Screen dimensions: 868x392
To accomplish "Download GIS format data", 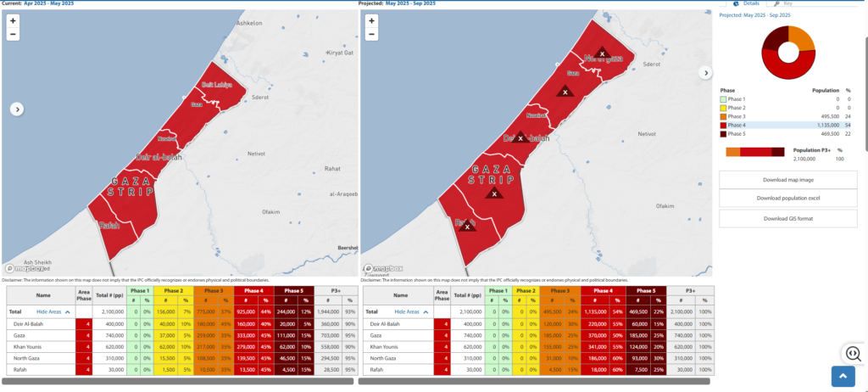I will click(x=787, y=218).
